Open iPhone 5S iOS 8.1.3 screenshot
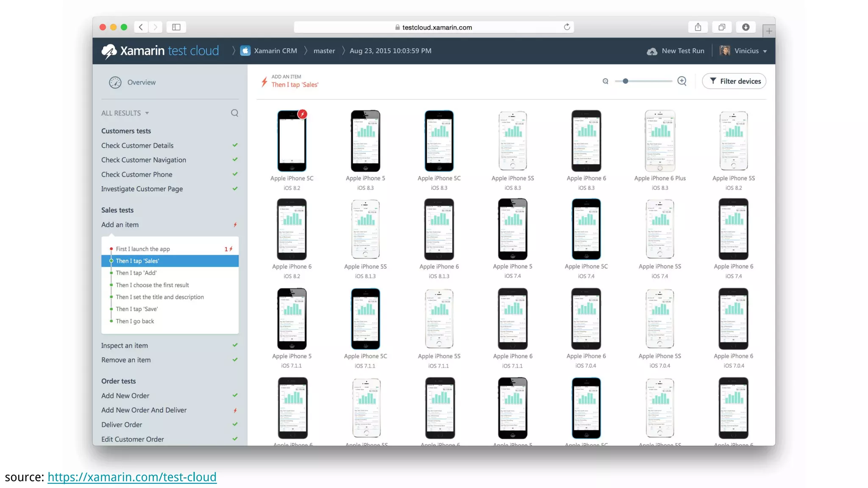Viewport: 868px width, 488px height. [365, 229]
